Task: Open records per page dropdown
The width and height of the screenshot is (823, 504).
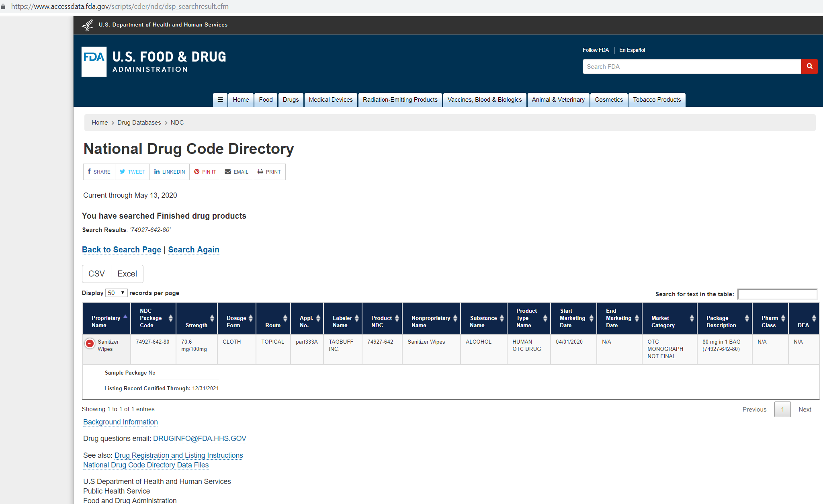Action: (x=117, y=293)
